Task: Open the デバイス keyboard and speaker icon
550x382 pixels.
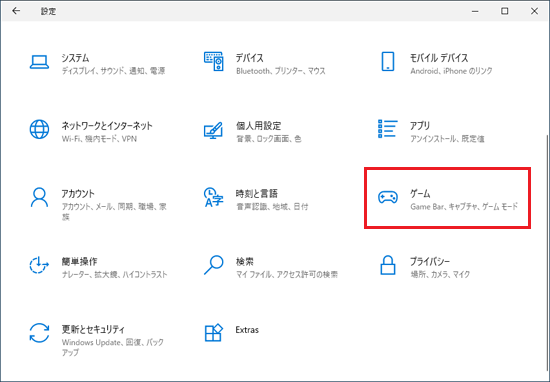Action: pyautogui.click(x=214, y=62)
